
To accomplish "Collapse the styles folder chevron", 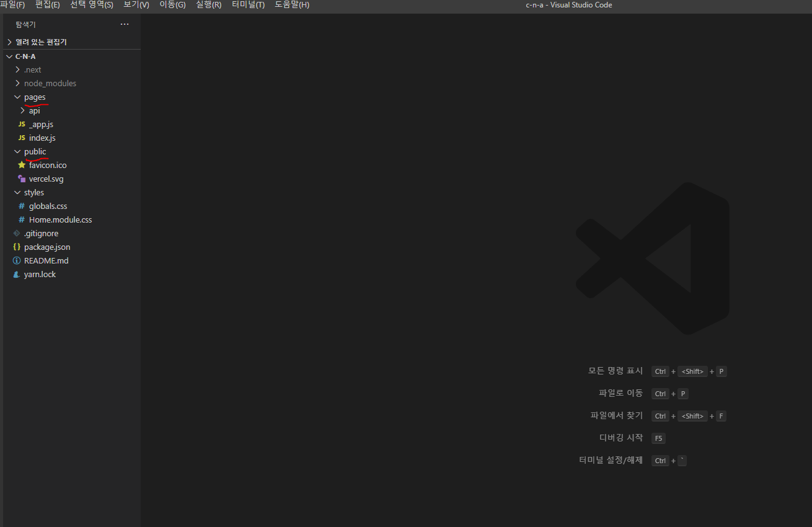I will click(x=17, y=192).
